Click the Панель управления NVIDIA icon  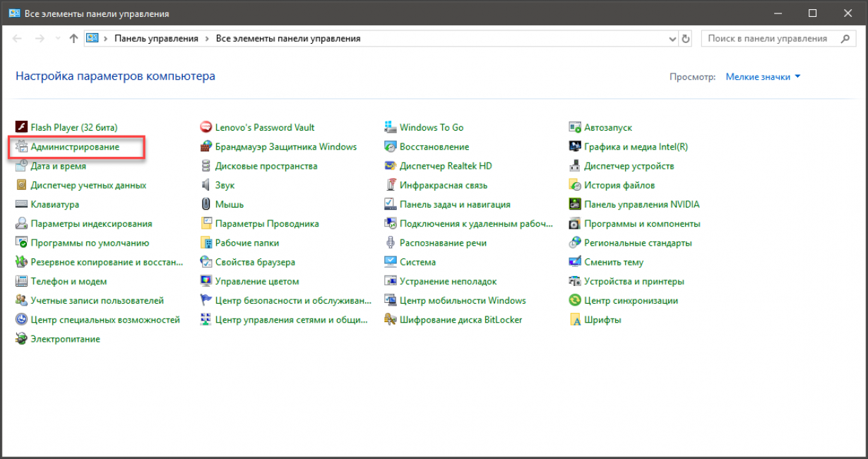(x=575, y=204)
